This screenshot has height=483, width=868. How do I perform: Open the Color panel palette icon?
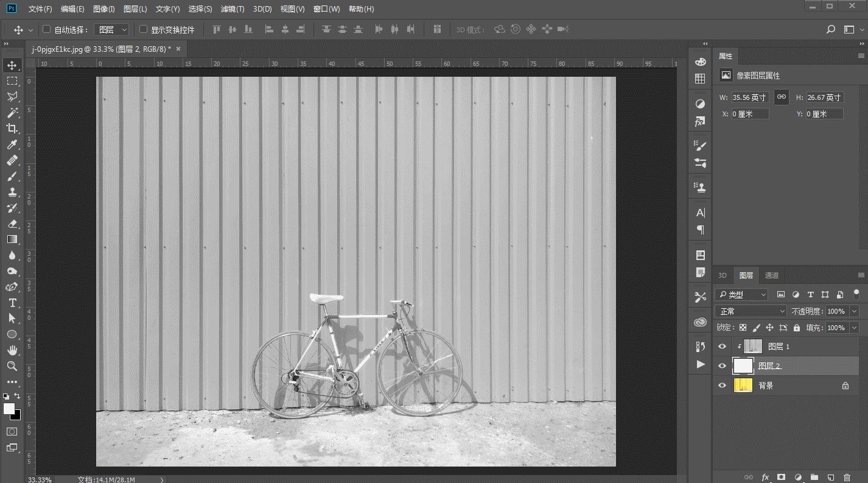(x=700, y=62)
